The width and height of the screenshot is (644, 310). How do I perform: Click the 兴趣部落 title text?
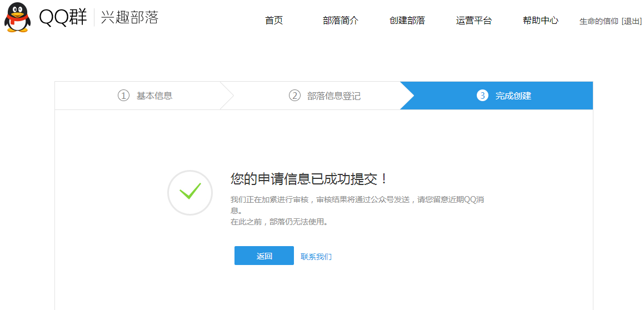click(x=129, y=17)
